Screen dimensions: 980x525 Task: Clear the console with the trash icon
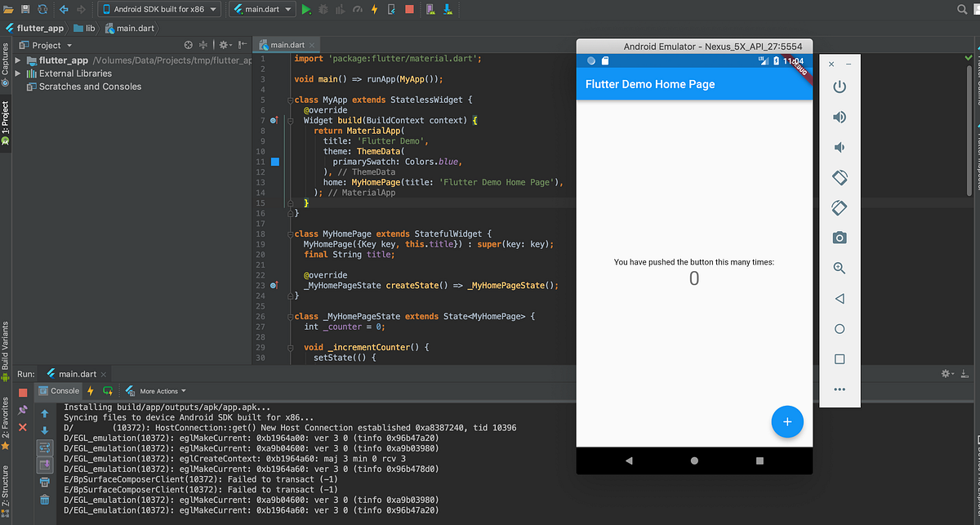pyautogui.click(x=45, y=500)
